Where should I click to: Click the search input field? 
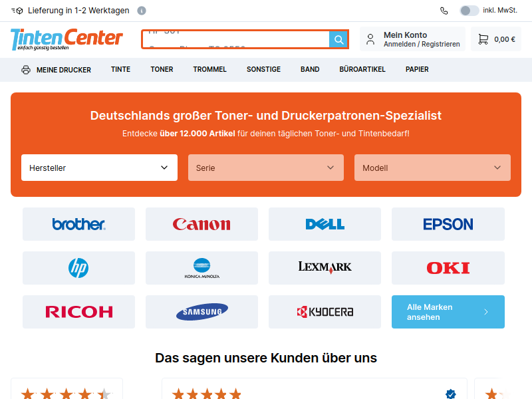click(236, 40)
